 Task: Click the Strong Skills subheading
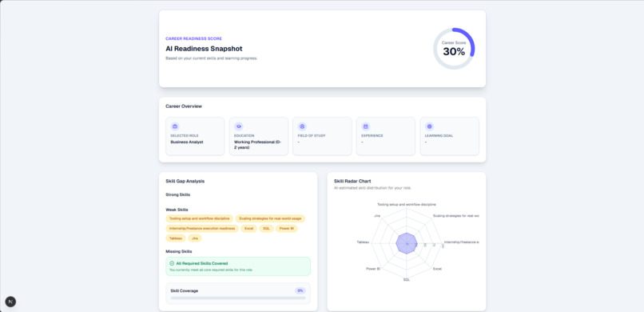tap(178, 195)
